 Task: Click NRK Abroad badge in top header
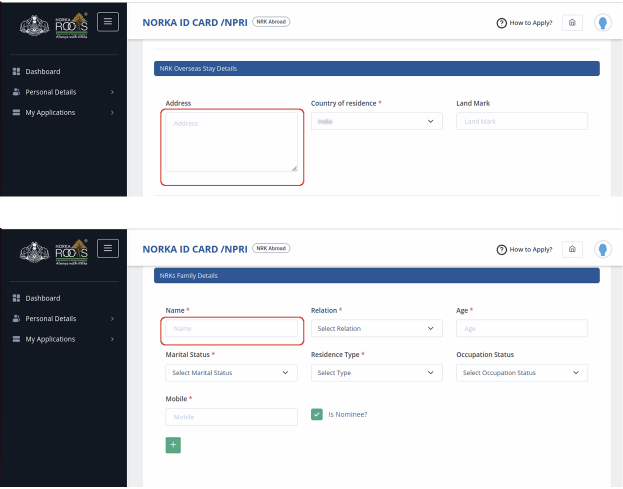pos(271,22)
